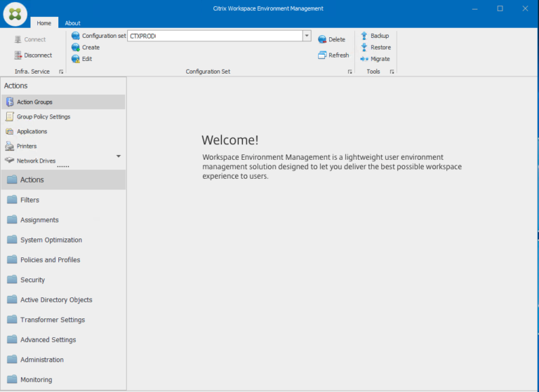Switch to the About ribbon tab
Viewport: 539px width, 392px height.
pos(72,22)
